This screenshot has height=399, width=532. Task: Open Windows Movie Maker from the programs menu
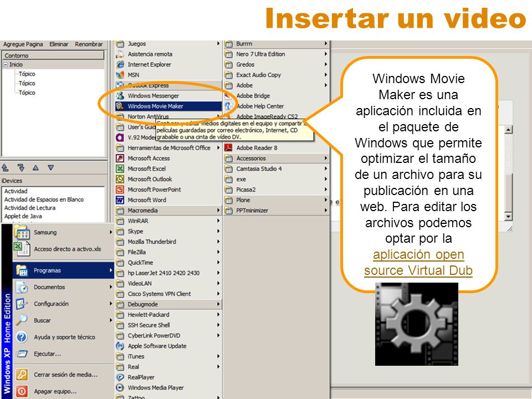(x=168, y=106)
